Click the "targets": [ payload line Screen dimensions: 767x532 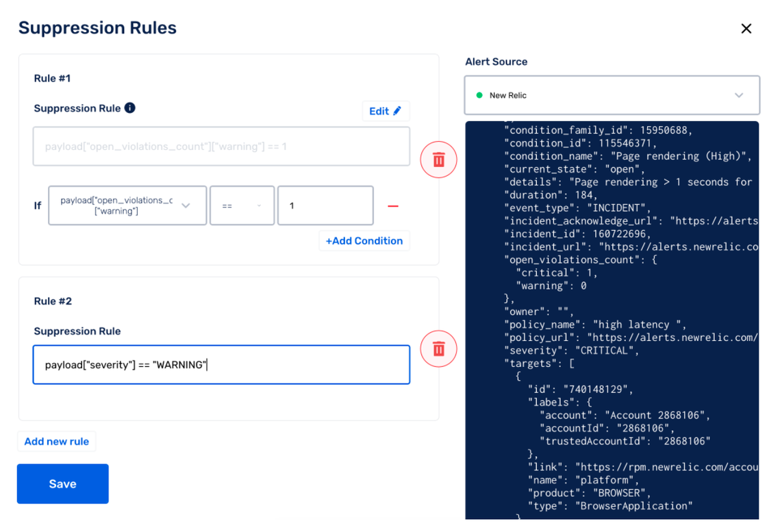tap(539, 364)
